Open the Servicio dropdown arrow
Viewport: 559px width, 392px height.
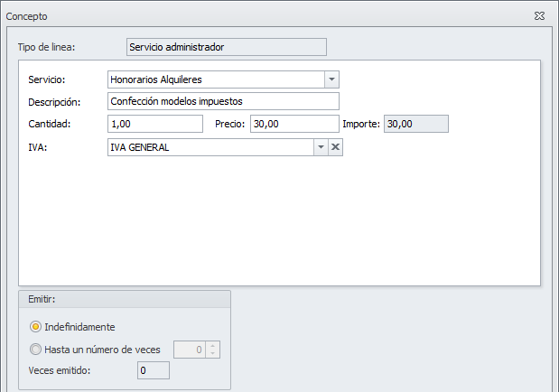click(x=331, y=79)
